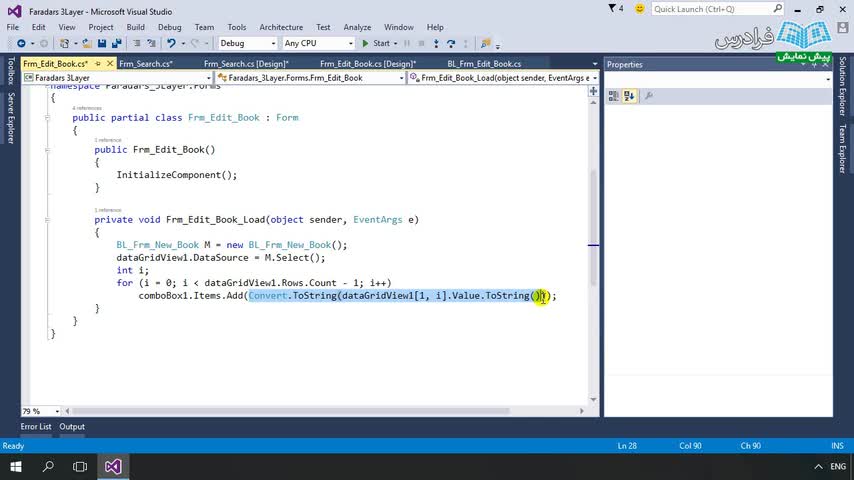Screen dimensions: 854x480
Task: Click the Open File toolbar icon
Action: [x=87, y=43]
